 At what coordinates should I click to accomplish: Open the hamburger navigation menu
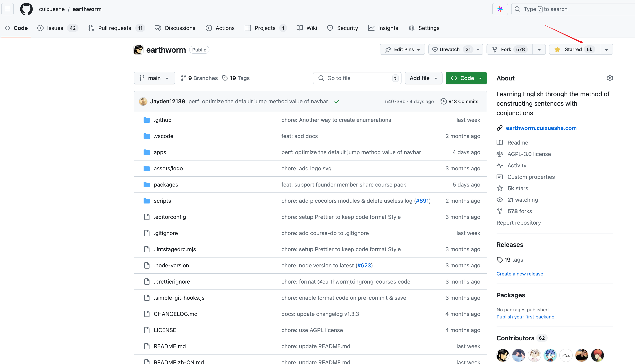point(7,9)
